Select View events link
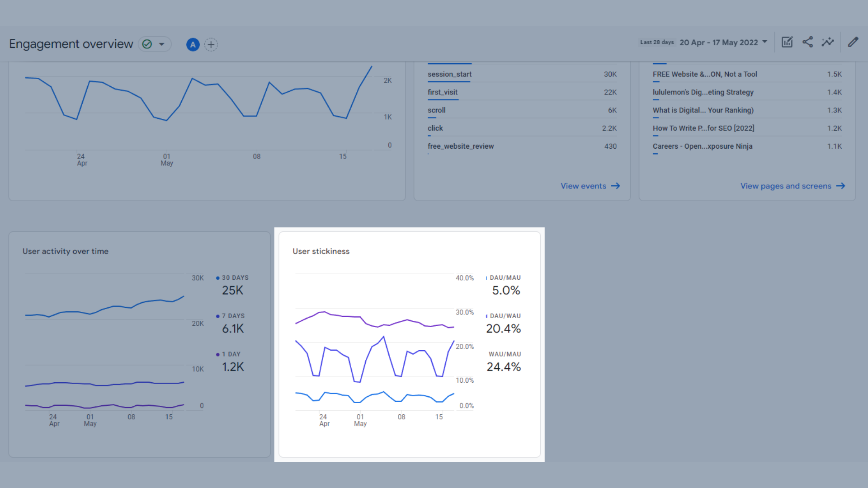 (589, 185)
